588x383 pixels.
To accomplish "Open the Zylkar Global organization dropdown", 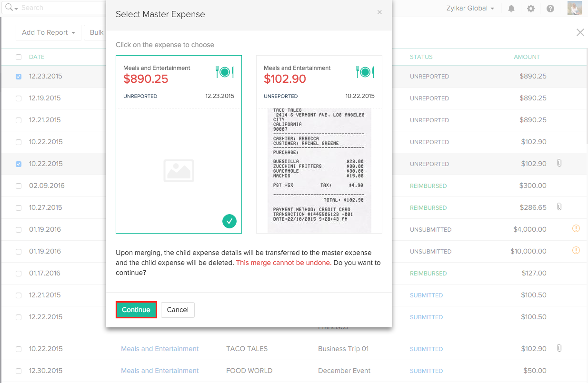I will tap(470, 8).
